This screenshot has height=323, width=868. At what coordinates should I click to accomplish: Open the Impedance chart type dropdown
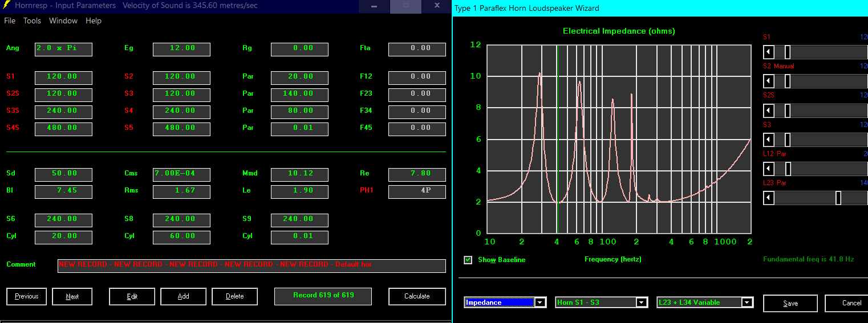pyautogui.click(x=540, y=302)
